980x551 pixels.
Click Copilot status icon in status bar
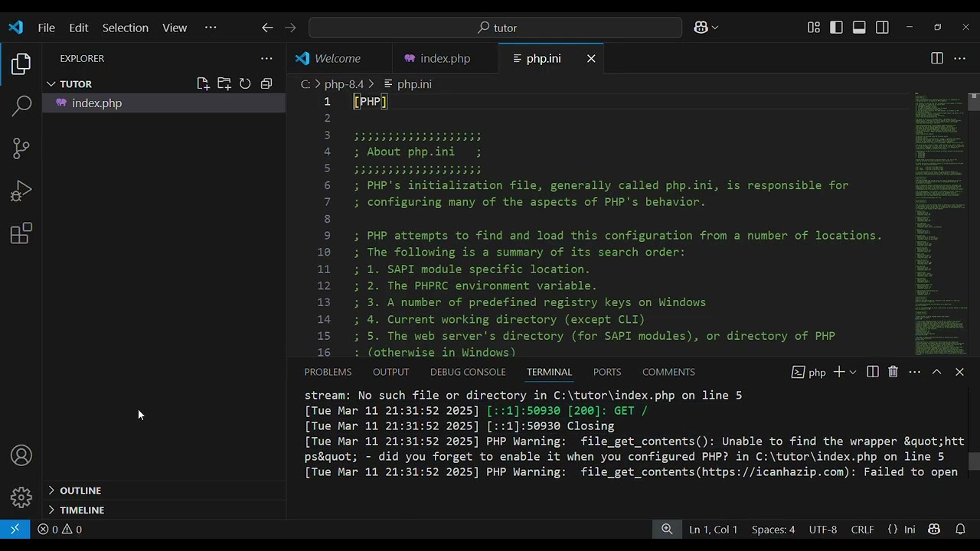pos(934,530)
